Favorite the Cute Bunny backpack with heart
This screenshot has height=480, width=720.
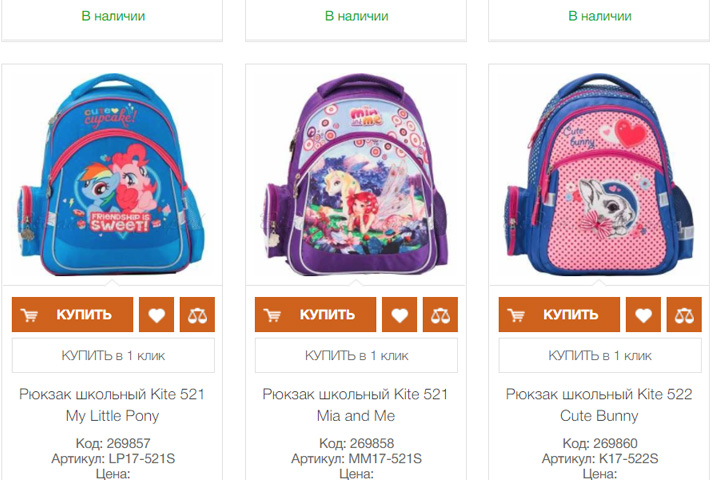[x=643, y=315]
